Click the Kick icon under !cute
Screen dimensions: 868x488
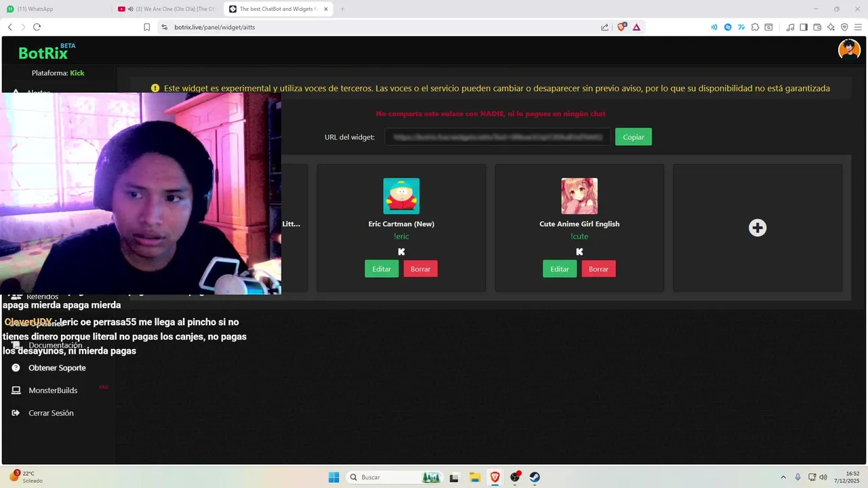pos(579,251)
